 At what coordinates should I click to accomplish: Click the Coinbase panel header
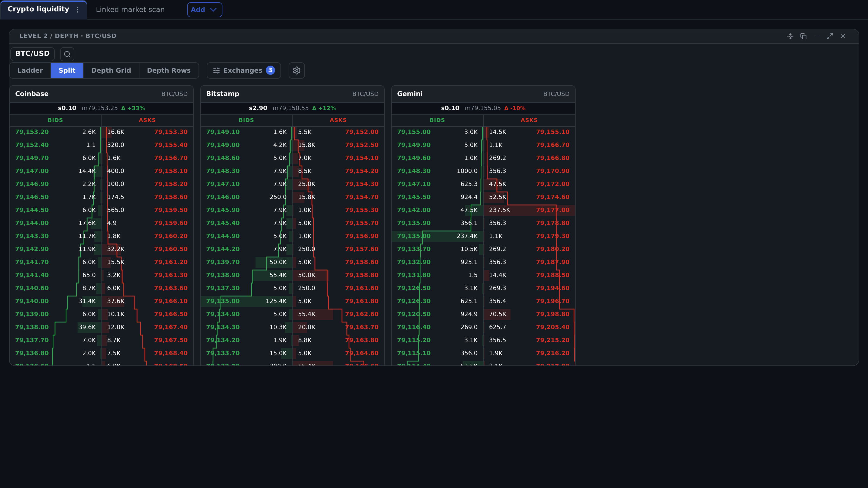[x=101, y=94]
